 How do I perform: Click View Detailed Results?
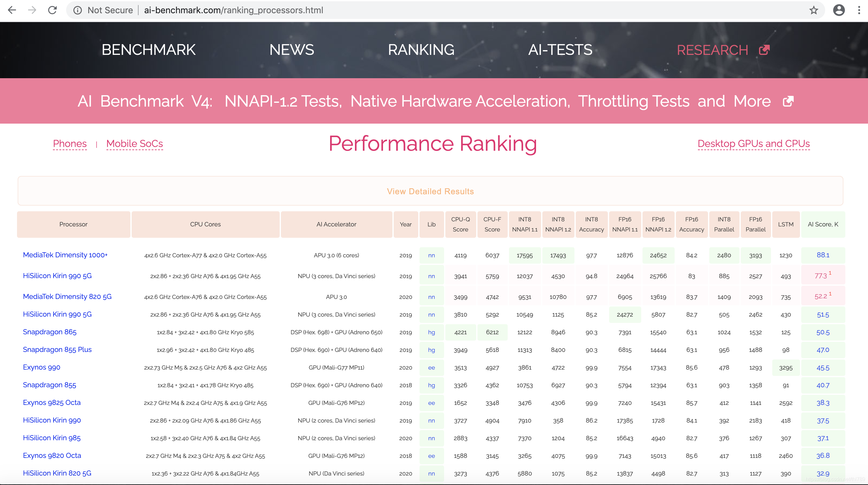point(430,191)
